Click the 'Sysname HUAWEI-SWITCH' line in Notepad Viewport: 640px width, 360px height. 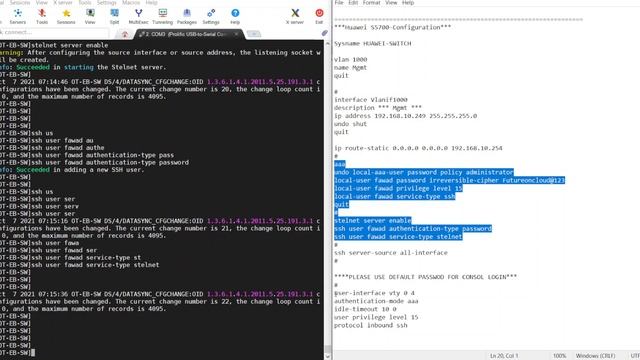(373, 43)
